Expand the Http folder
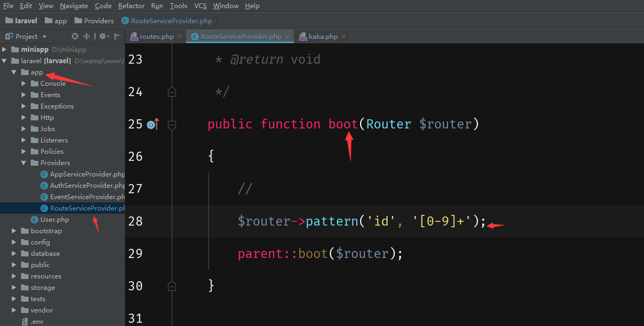Screen dimensions: 644x326 tap(24, 118)
